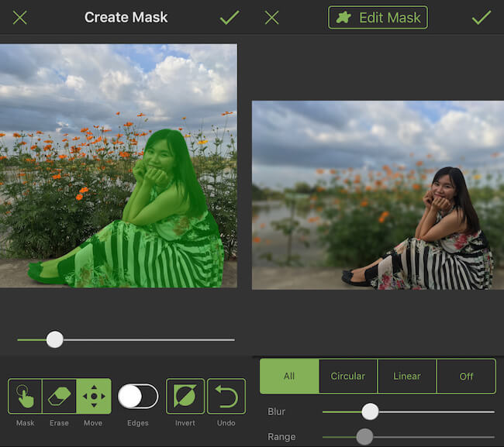Click the Invert mask icon
504x447 pixels.
pos(185,397)
